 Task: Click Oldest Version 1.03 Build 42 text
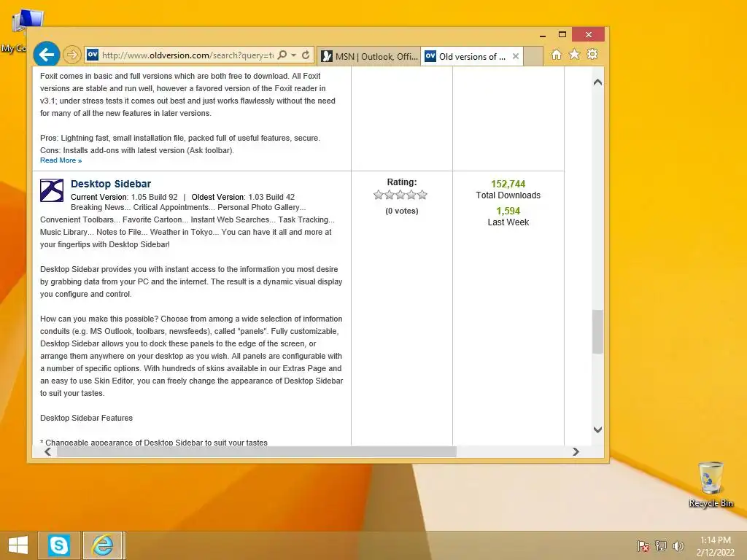point(243,197)
